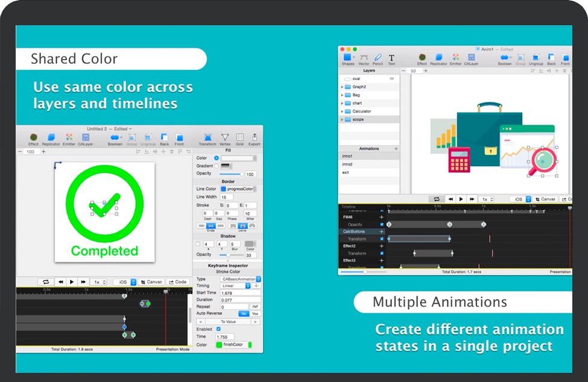
Task: Select the intro2 animation
Action: [347, 164]
